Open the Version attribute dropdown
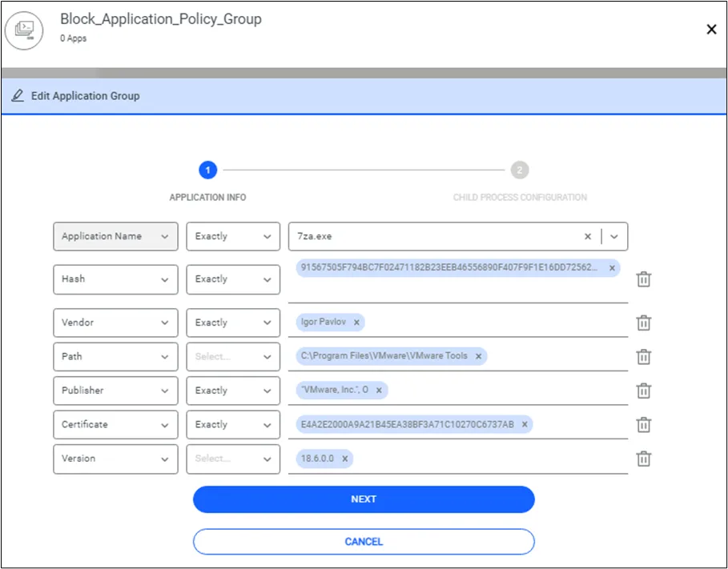This screenshot has width=728, height=569. click(115, 459)
